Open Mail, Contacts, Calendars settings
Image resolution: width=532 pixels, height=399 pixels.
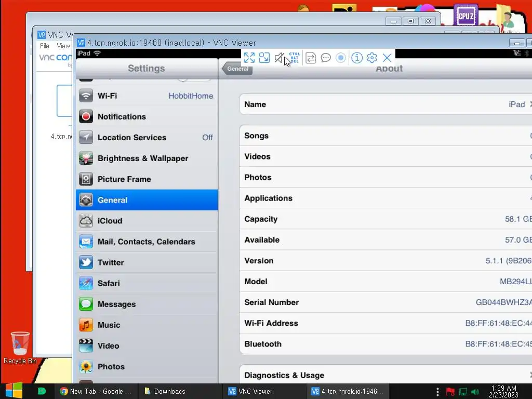(x=147, y=242)
